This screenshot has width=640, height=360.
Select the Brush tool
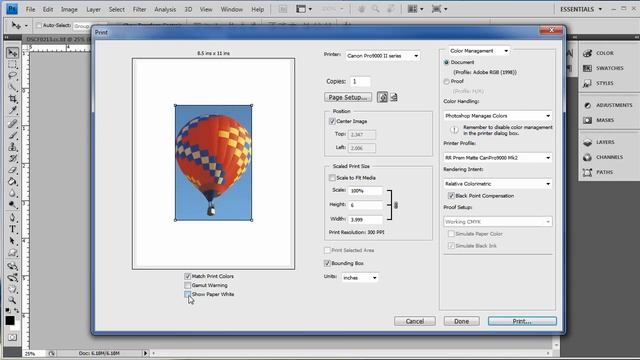13,135
